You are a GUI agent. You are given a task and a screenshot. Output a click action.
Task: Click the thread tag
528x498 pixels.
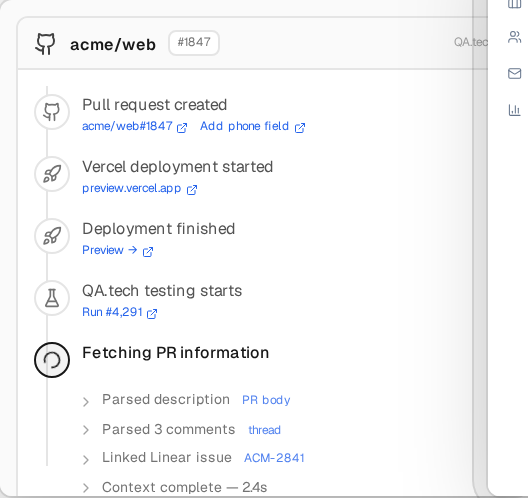click(264, 430)
